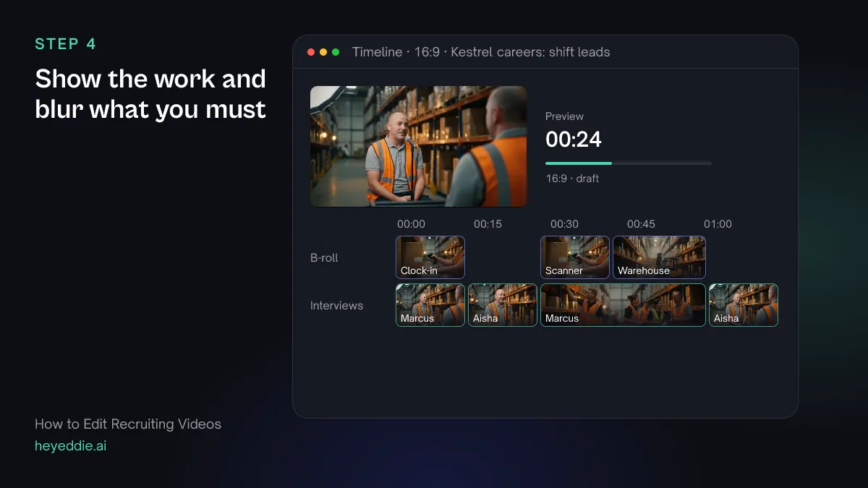Click the 'STEP 4' heading label
This screenshot has width=868, height=488.
65,44
